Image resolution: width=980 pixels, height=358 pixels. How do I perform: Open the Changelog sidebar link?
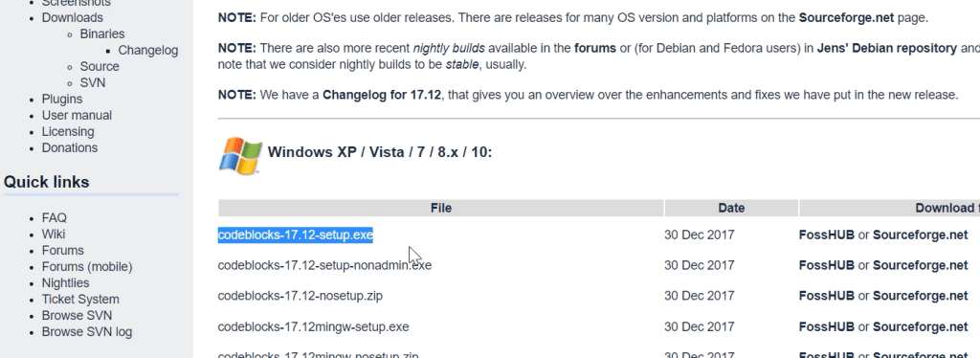[x=148, y=50]
